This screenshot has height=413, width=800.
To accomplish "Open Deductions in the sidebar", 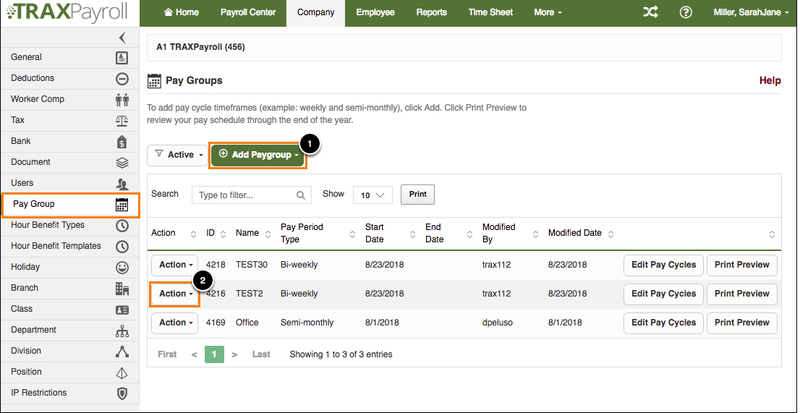I will pos(70,79).
